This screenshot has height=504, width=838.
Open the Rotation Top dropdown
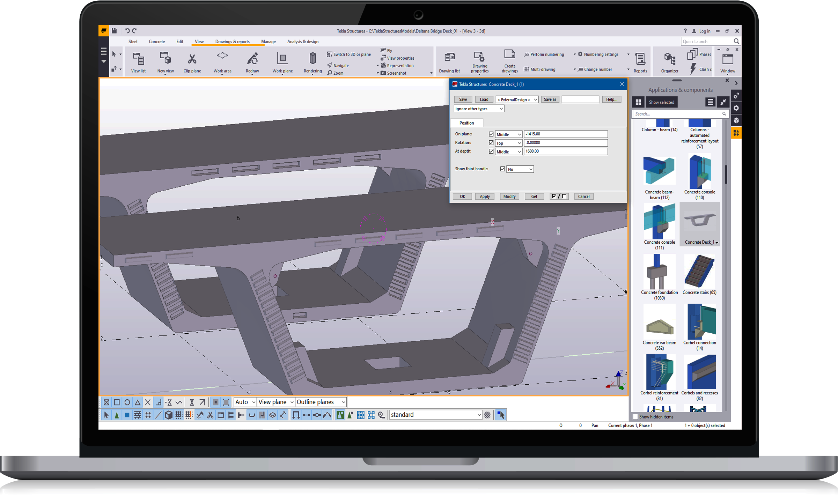coord(508,143)
